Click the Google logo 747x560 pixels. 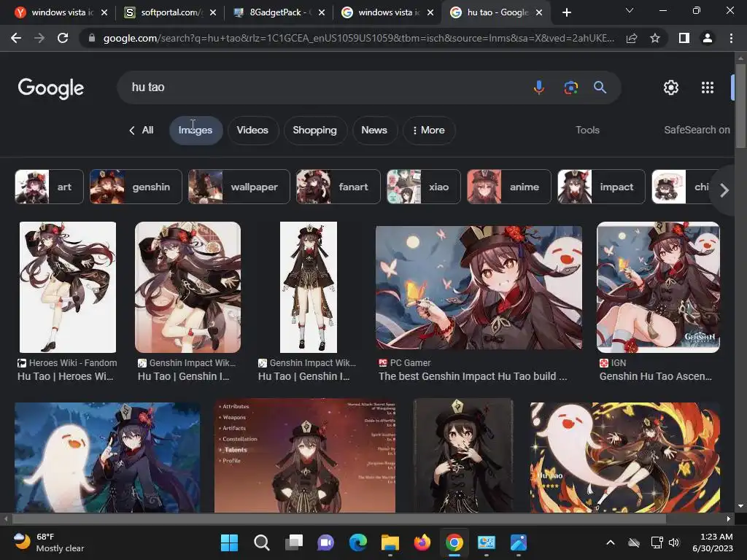coord(51,88)
